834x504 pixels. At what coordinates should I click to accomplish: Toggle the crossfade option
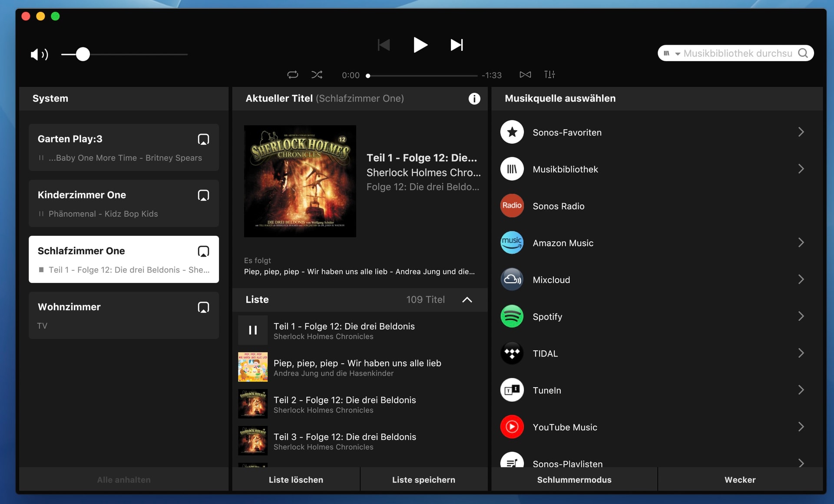pos(525,75)
